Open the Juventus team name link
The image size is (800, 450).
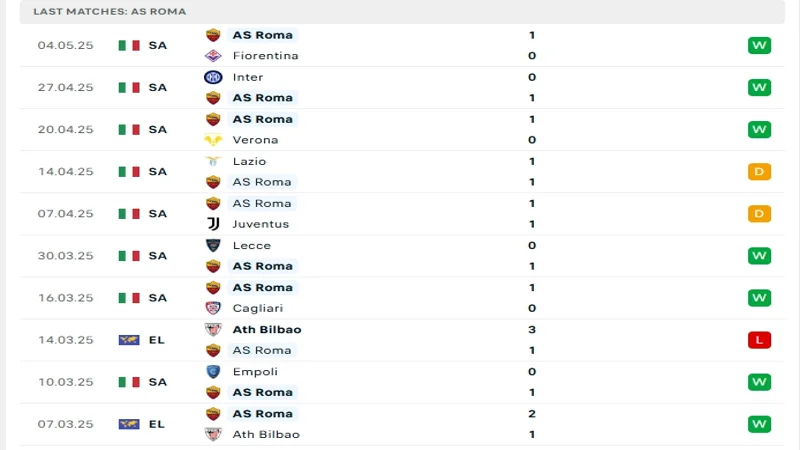click(x=261, y=224)
